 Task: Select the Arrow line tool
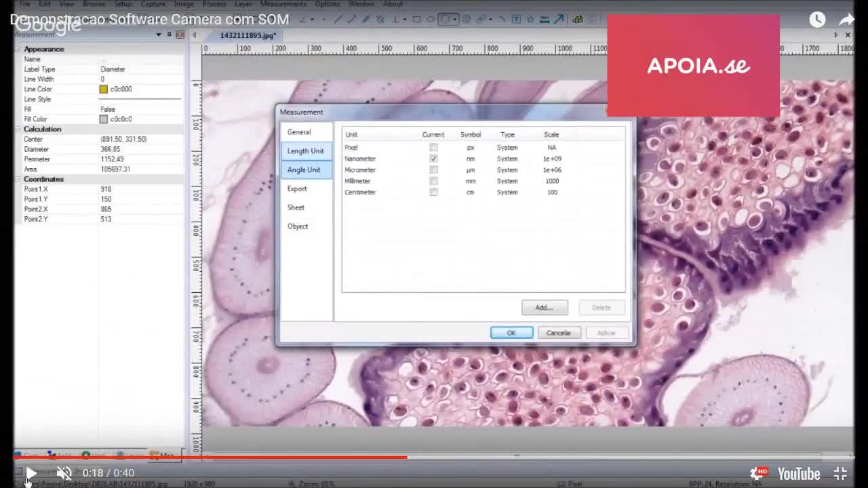(351, 20)
